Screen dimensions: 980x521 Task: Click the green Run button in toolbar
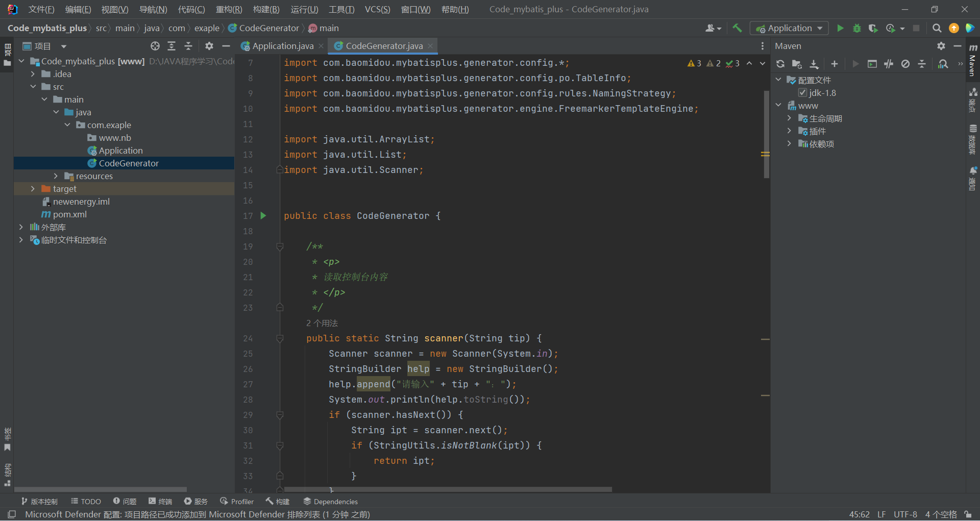tap(840, 29)
